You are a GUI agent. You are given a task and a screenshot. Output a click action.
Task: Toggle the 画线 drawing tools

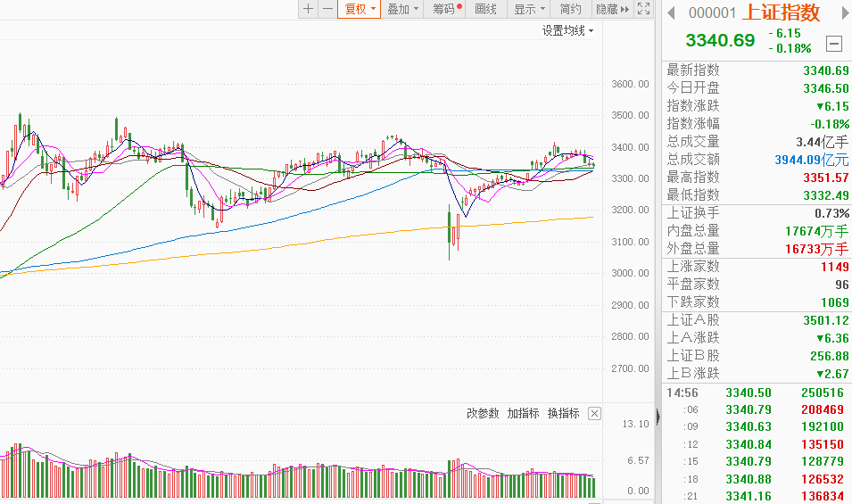coord(486,9)
